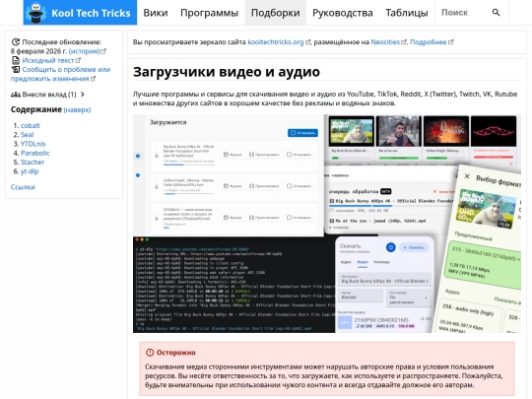532x399 pixels.
Task: Click the 8 февраля 2026 г. date text
Action: point(39,51)
